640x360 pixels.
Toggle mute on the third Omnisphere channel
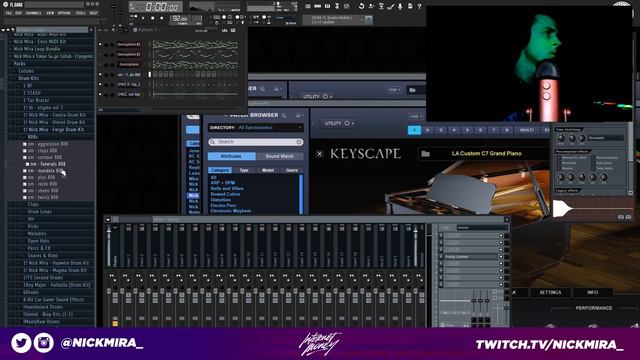(100, 64)
